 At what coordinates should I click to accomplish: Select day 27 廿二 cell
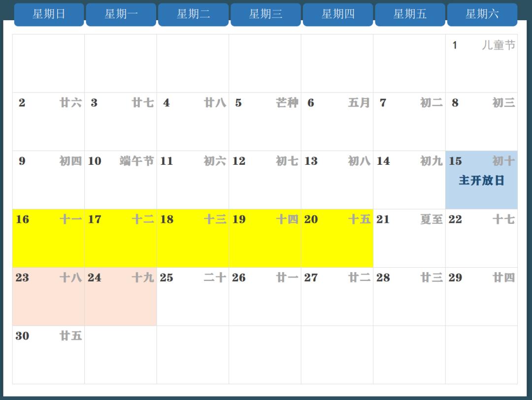point(337,297)
